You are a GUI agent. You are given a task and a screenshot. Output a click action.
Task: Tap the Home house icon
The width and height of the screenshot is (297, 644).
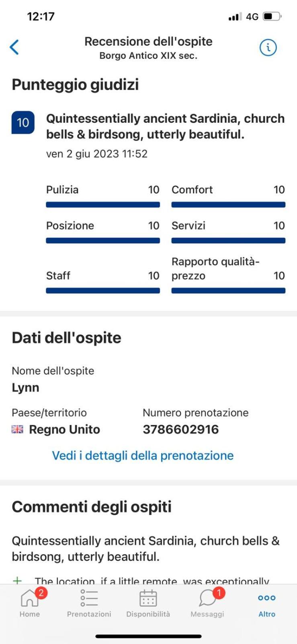30,598
